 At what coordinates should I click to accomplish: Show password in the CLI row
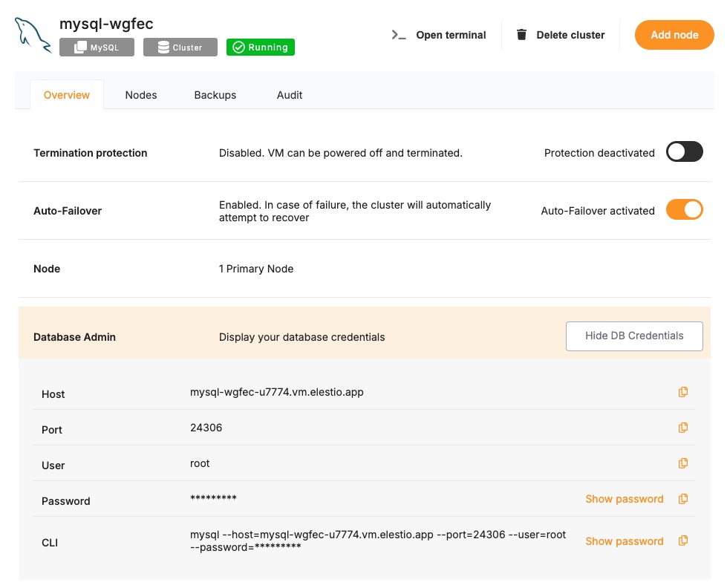[x=624, y=541]
